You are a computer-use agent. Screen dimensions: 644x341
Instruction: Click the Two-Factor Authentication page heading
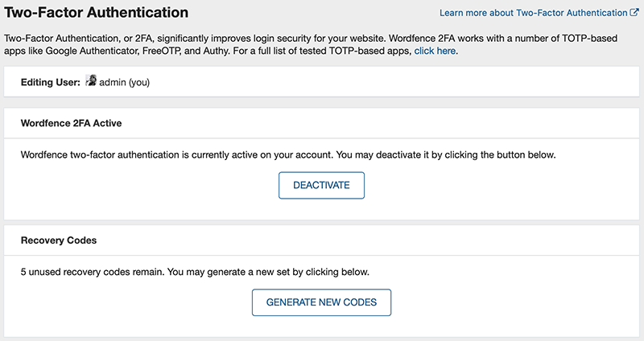click(96, 12)
